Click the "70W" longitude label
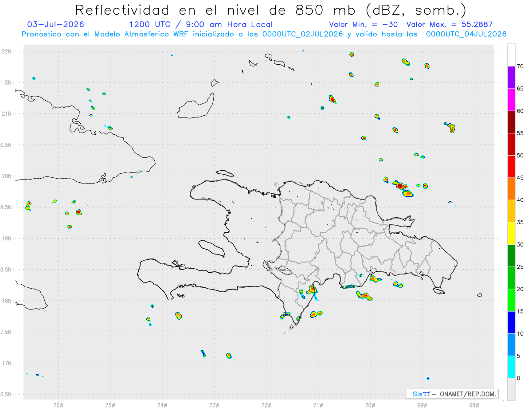The width and height of the screenshot is (532, 411). (x=370, y=405)
